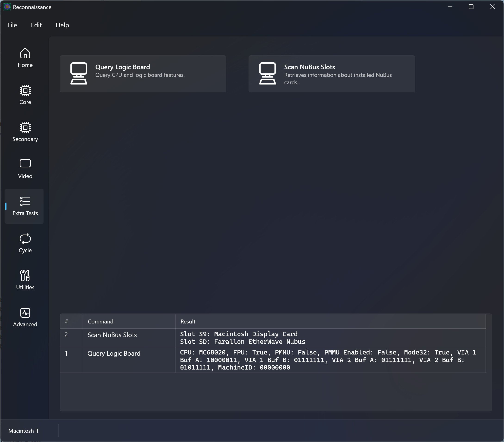Select the Core tests icon
The width and height of the screenshot is (504, 442).
pos(25,91)
